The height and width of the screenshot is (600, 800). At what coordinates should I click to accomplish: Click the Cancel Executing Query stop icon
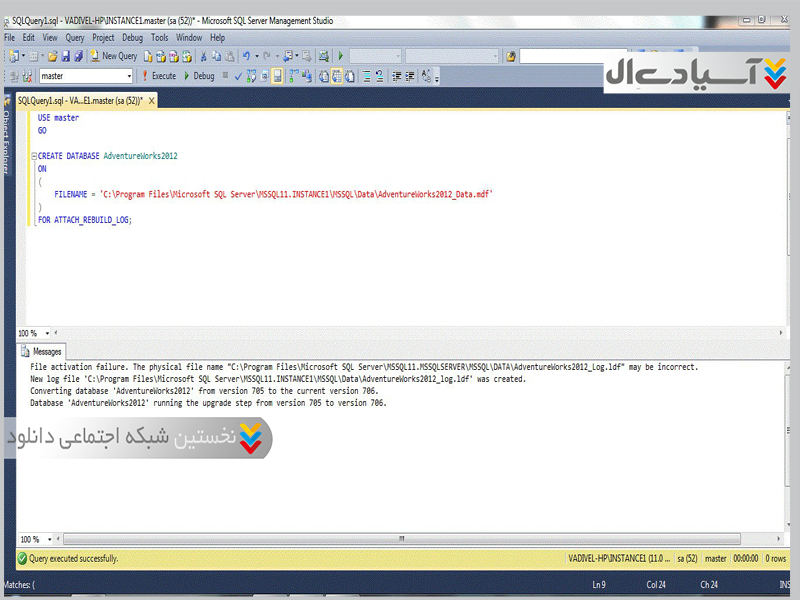point(225,76)
